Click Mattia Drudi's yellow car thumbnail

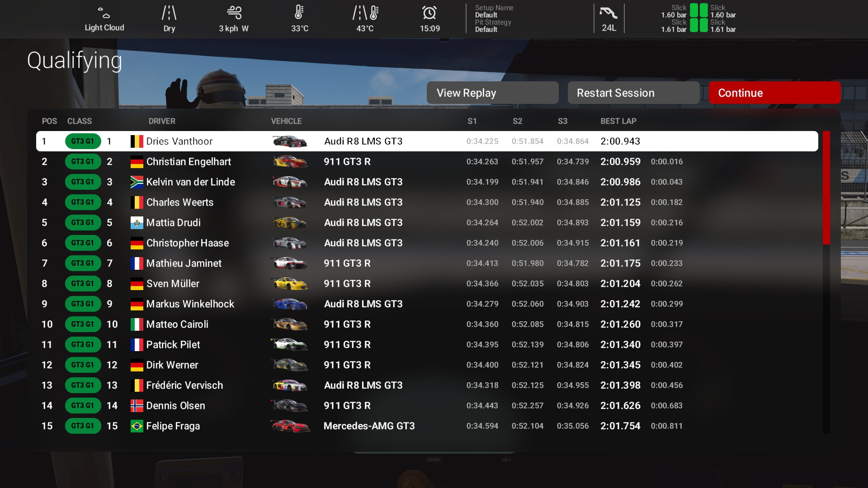290,222
